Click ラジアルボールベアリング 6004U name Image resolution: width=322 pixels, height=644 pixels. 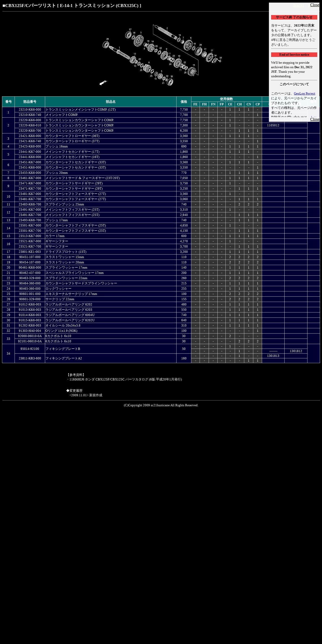click(70, 315)
